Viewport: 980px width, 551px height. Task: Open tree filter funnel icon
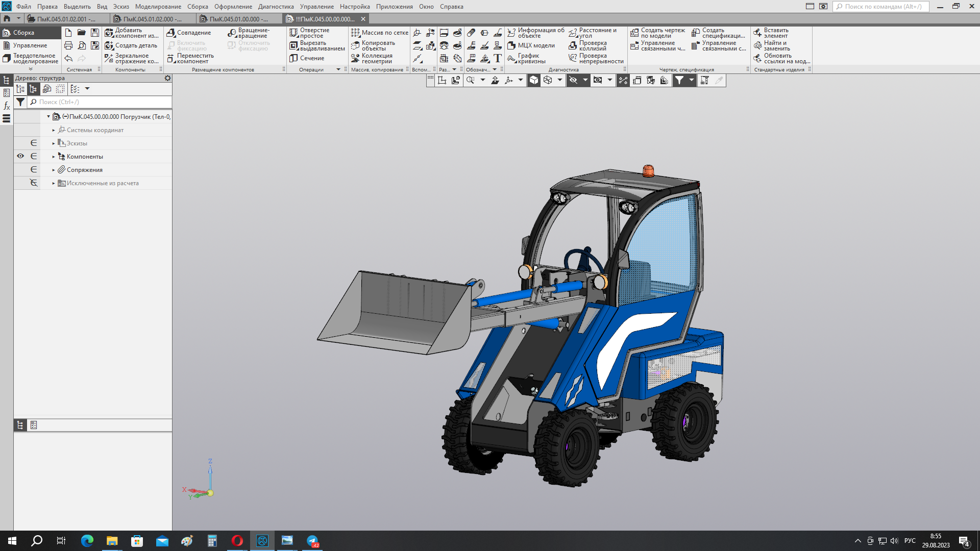20,102
